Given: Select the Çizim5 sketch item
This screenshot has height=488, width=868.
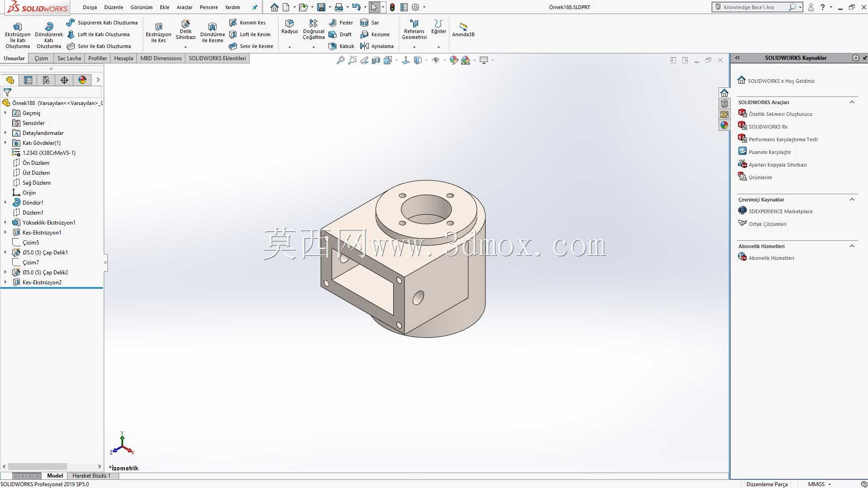Looking at the screenshot, I should 31,243.
